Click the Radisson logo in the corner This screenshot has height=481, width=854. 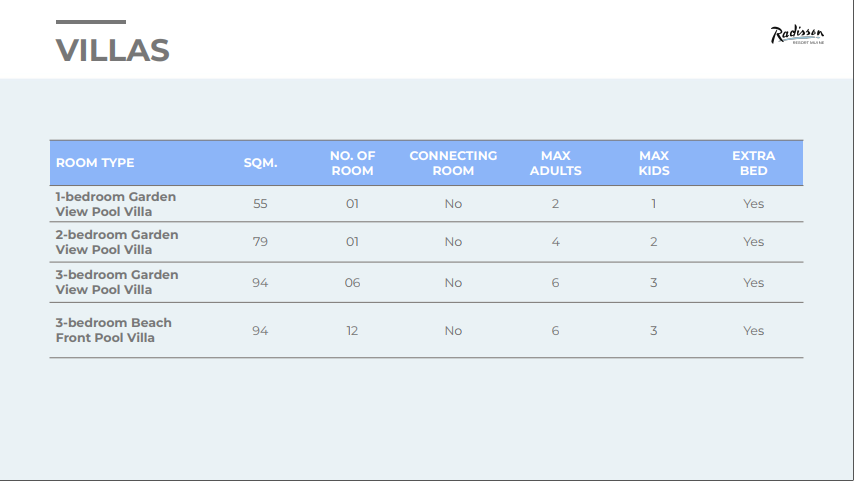797,37
